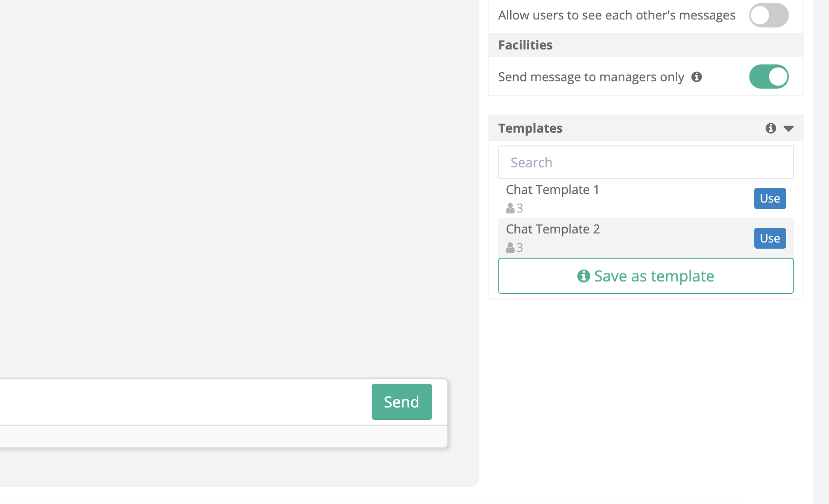Click person icon under Chat Template 1
The image size is (829, 504).
(510, 208)
